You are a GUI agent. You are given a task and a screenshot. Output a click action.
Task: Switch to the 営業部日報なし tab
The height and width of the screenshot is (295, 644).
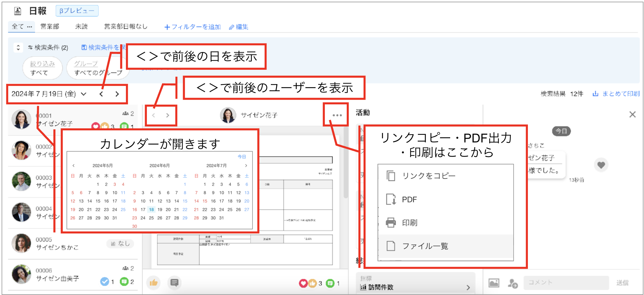126,26
